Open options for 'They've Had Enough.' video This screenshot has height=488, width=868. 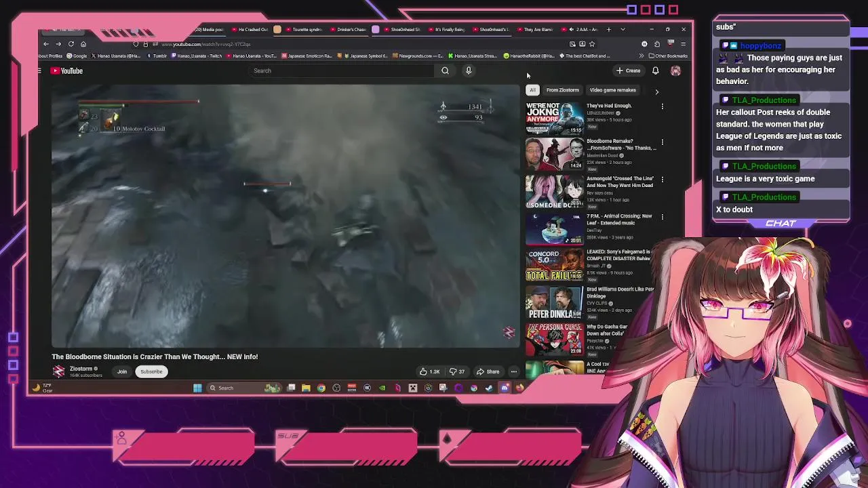pyautogui.click(x=663, y=106)
